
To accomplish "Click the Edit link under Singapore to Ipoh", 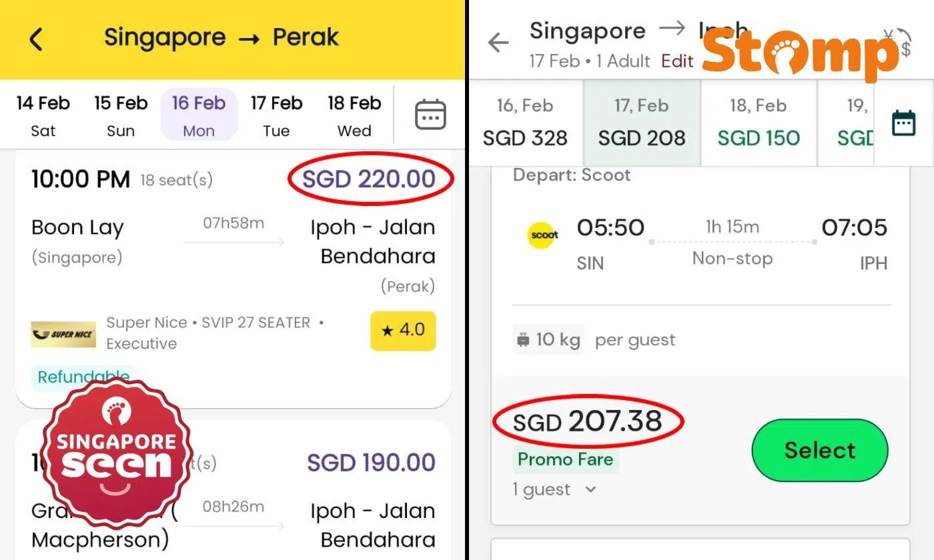I will point(676,61).
